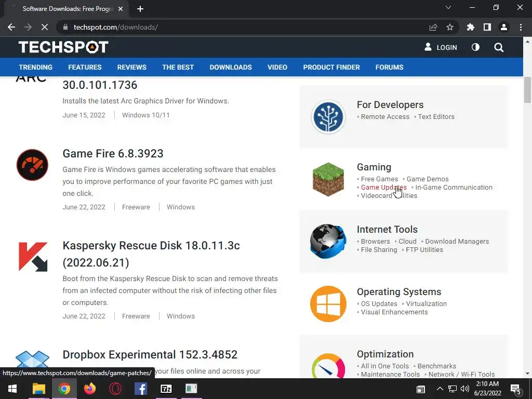The image size is (532, 399).
Task: Open the Text Editors link
Action: (x=436, y=117)
